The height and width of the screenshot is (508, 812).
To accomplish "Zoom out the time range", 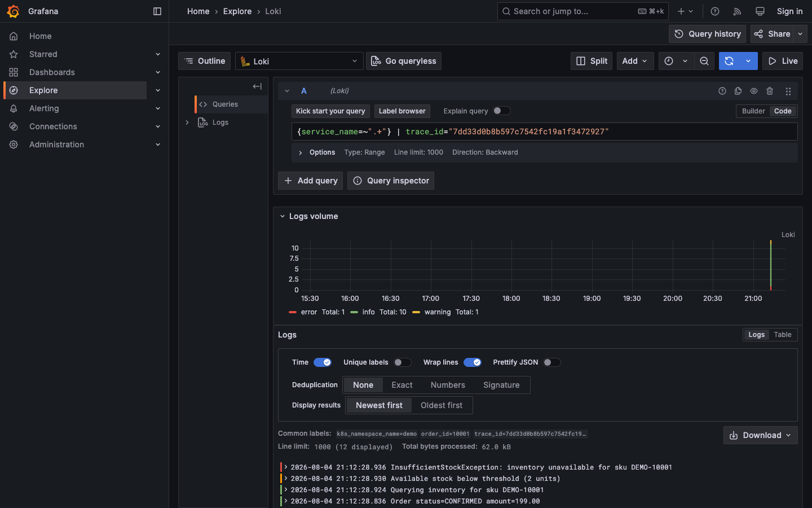I will coord(704,61).
